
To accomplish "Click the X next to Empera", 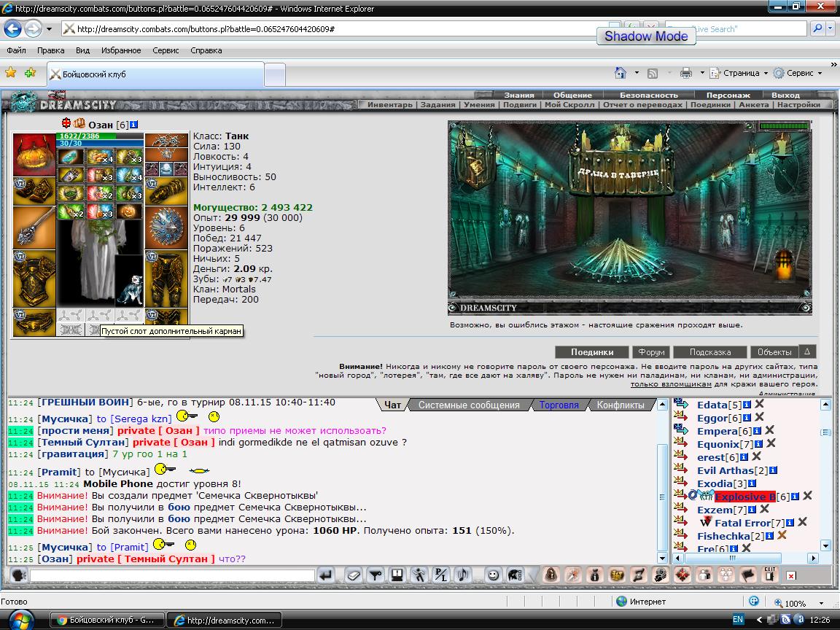I will click(x=769, y=430).
